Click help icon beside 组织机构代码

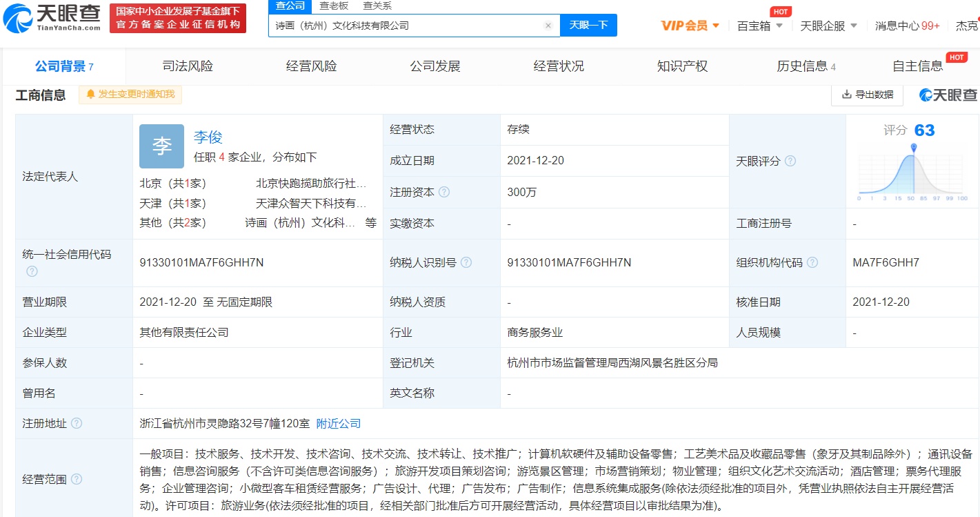tap(812, 262)
